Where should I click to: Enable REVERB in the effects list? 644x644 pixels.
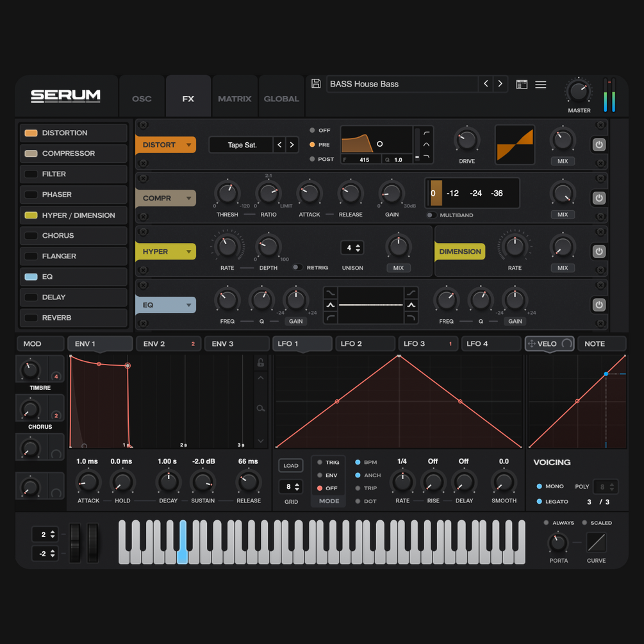[x=74, y=317]
